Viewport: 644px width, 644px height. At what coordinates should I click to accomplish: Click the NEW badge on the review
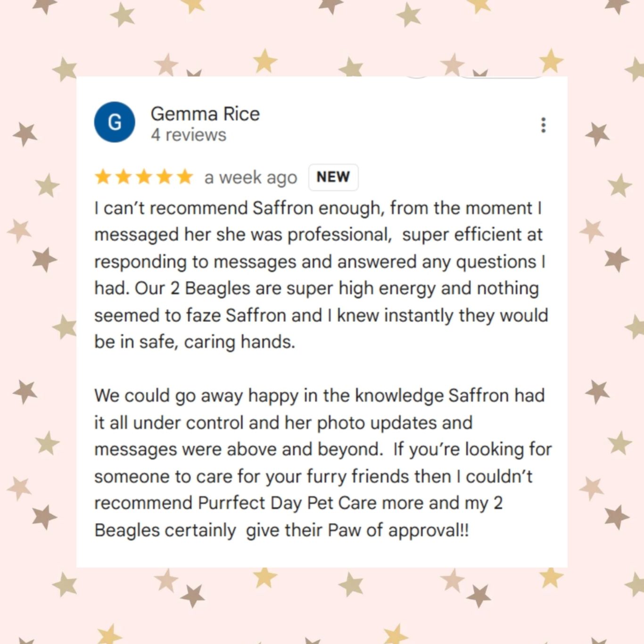[333, 177]
